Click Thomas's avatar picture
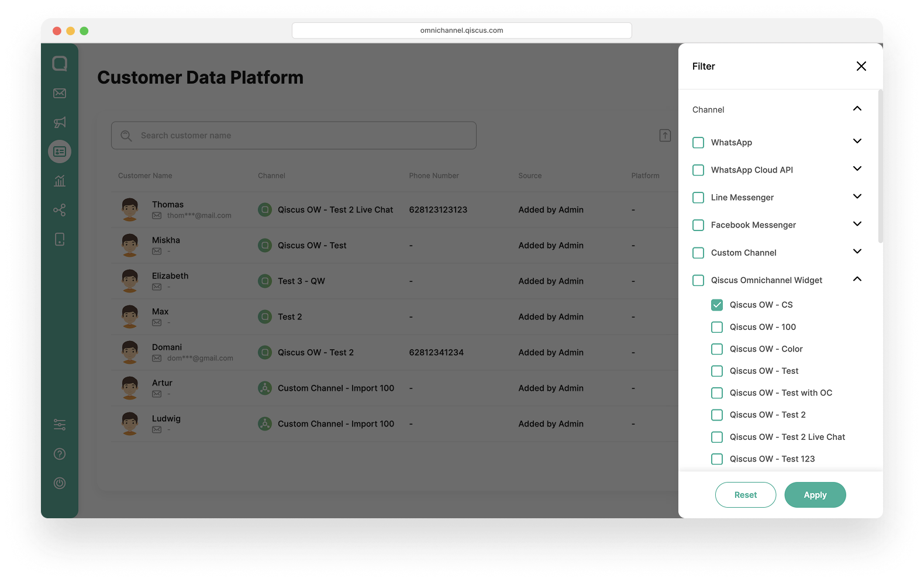The height and width of the screenshot is (582, 924). (x=130, y=209)
